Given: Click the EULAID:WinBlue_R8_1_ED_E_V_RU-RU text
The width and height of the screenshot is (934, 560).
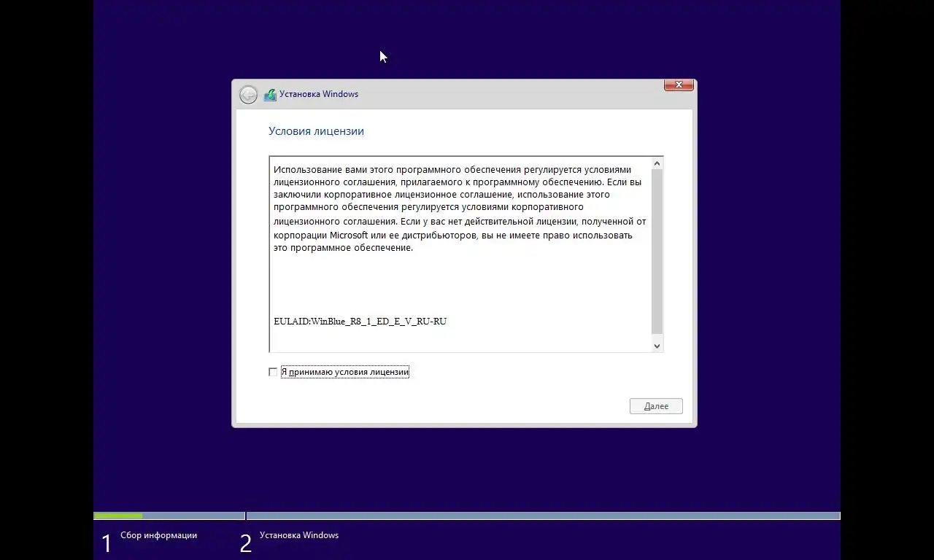Looking at the screenshot, I should click(360, 321).
